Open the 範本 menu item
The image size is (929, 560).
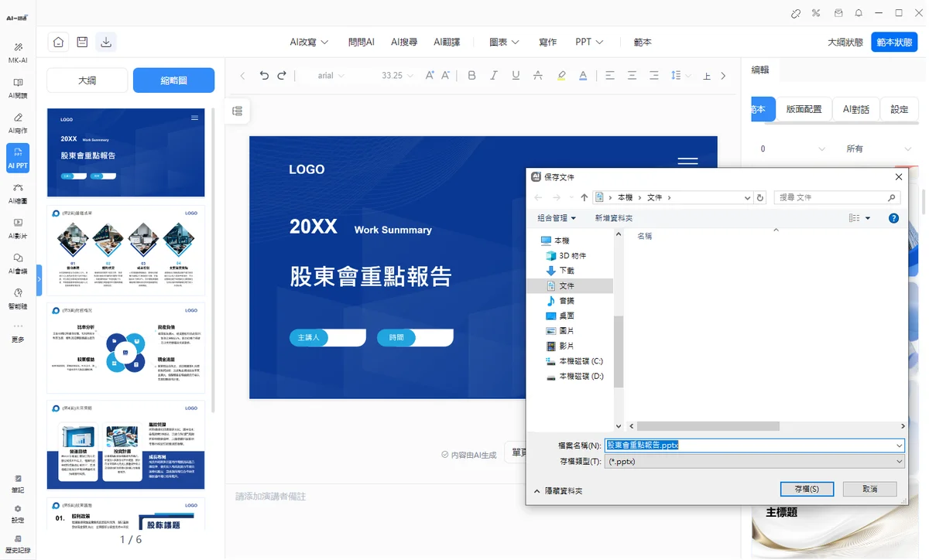643,42
